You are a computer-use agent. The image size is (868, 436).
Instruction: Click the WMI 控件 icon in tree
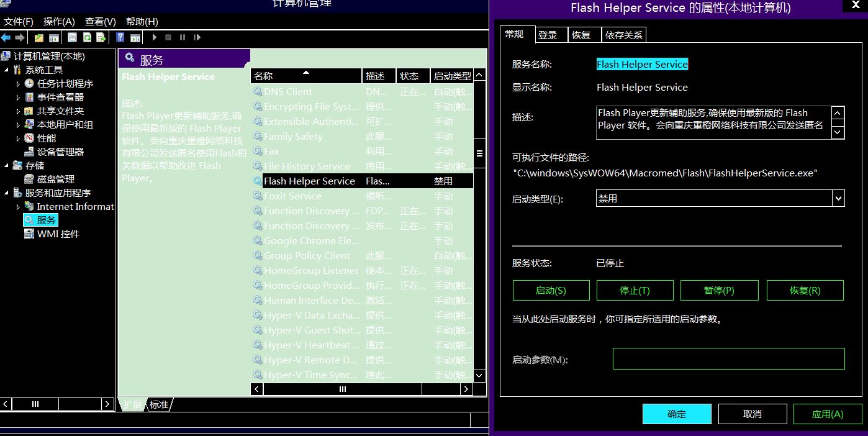tap(29, 234)
